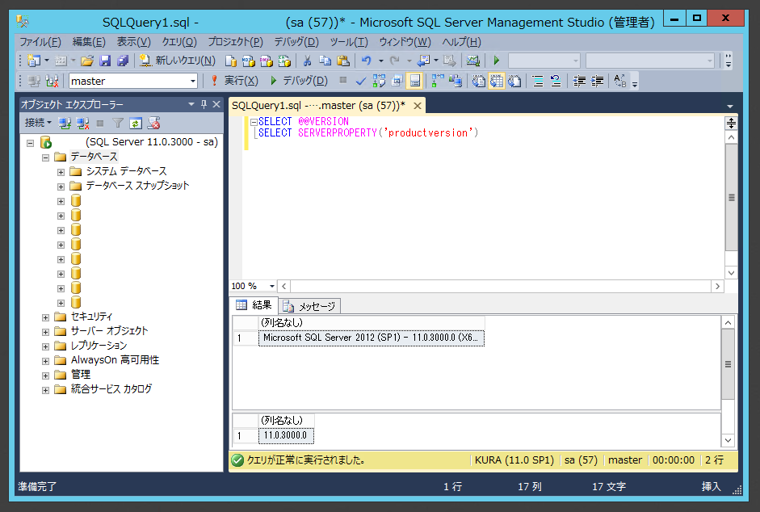The width and height of the screenshot is (760, 512).
Task: Open the 100 % zoom dropdown
Action: click(272, 286)
